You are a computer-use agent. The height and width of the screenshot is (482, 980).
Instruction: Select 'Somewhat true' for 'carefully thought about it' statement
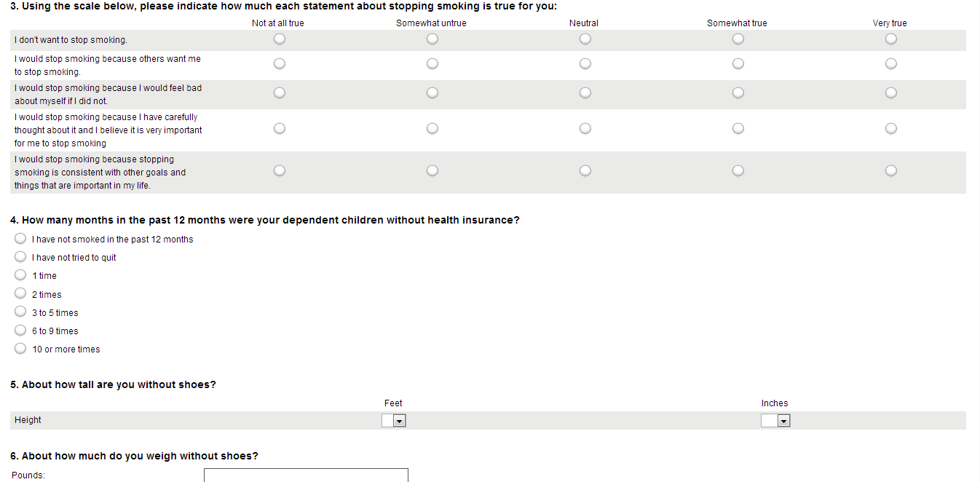coord(738,129)
